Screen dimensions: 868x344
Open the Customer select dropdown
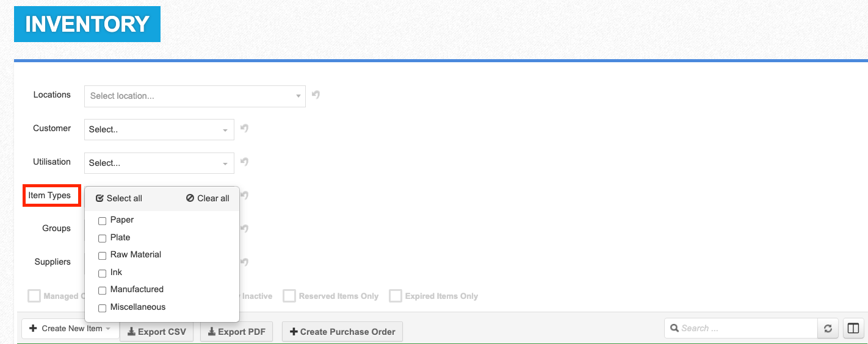pos(159,129)
